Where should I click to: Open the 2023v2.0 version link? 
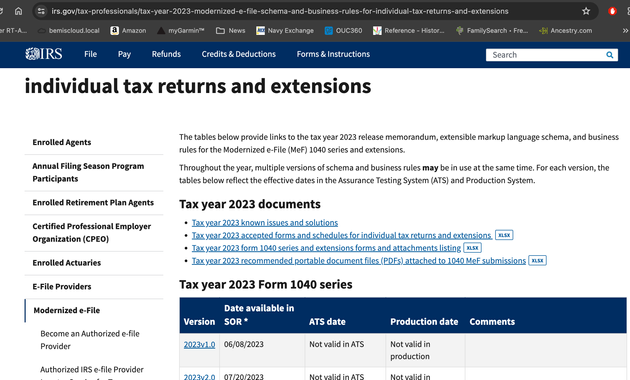pos(199,377)
